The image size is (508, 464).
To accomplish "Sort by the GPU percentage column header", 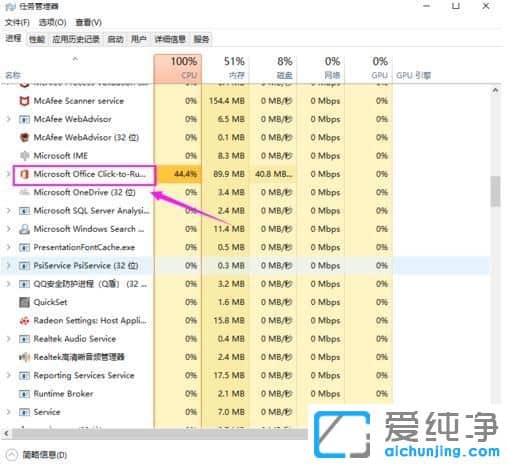I will coord(369,68).
